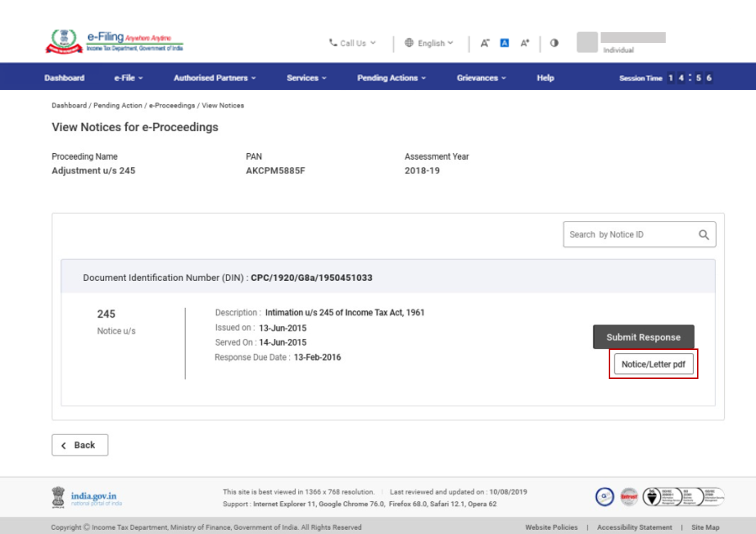
Task: Switch language using the English selector
Action: [x=429, y=42]
